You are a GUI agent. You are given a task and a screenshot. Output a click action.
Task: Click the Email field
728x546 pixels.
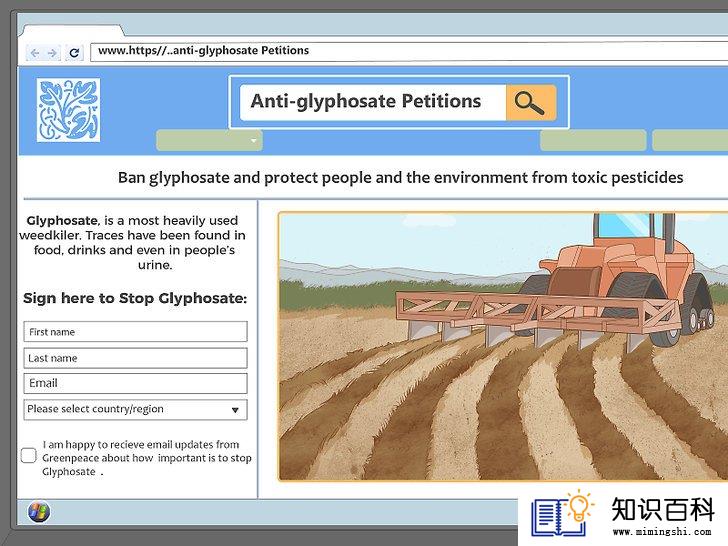[x=136, y=384]
